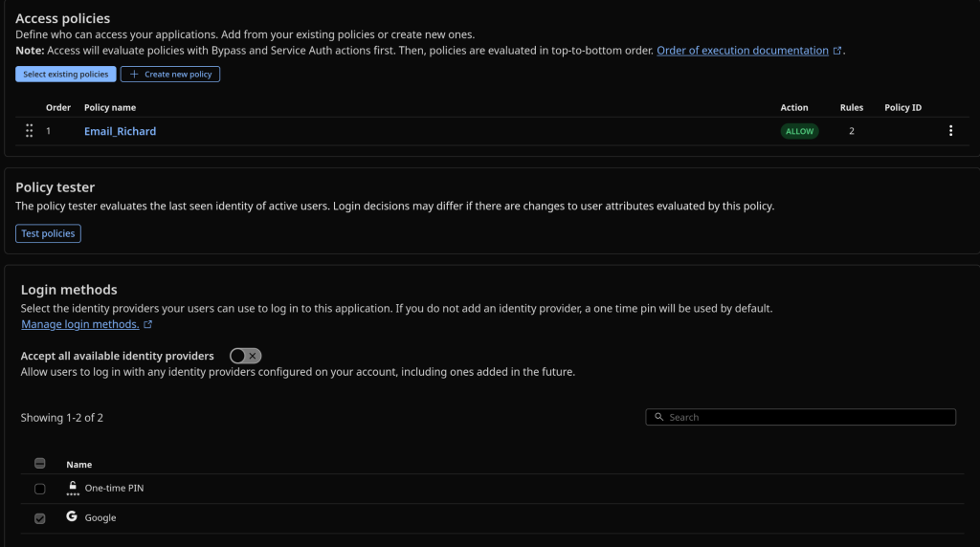This screenshot has height=547, width=980.
Task: Open the Email_Richard policy link
Action: (120, 131)
